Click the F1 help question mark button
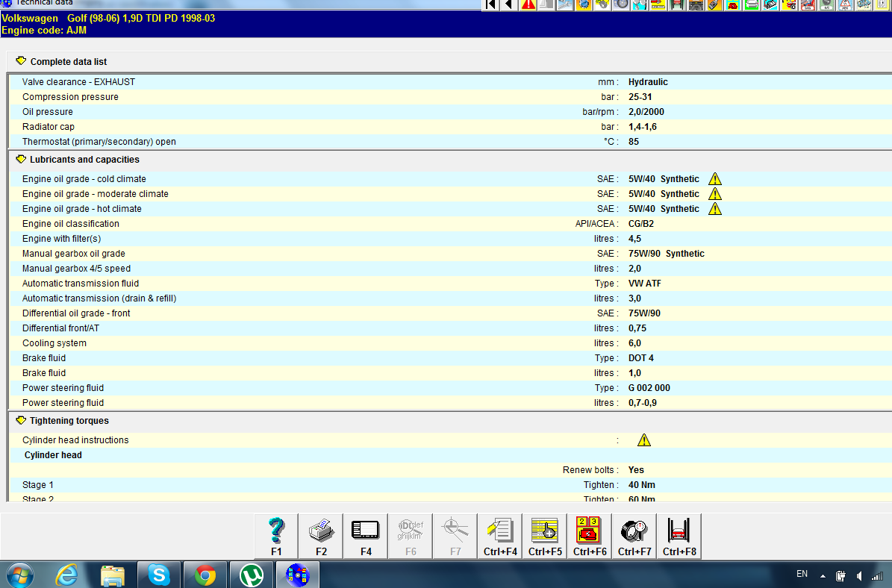Screen dimensions: 892x588 tap(276, 536)
